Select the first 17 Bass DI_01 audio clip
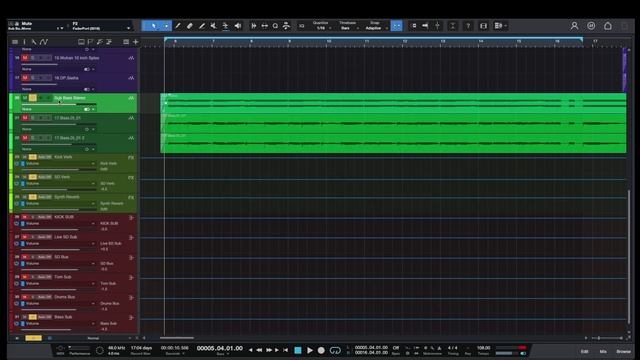 pos(393,123)
